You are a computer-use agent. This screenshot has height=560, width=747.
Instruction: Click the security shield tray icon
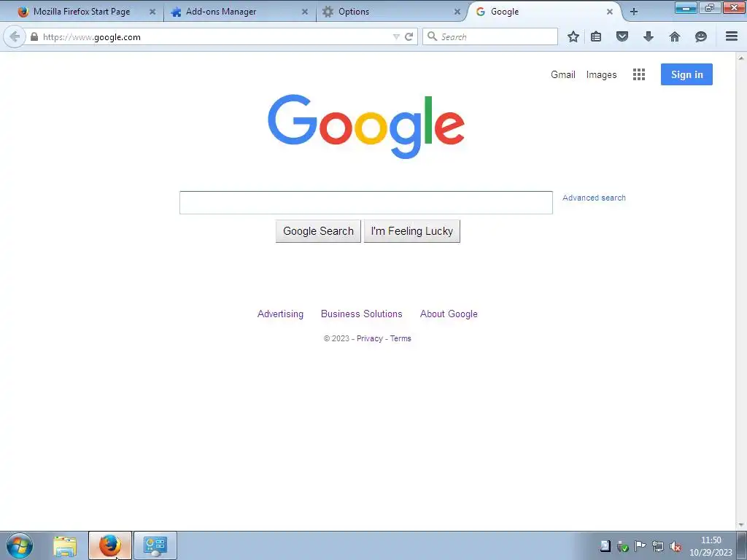point(622,546)
